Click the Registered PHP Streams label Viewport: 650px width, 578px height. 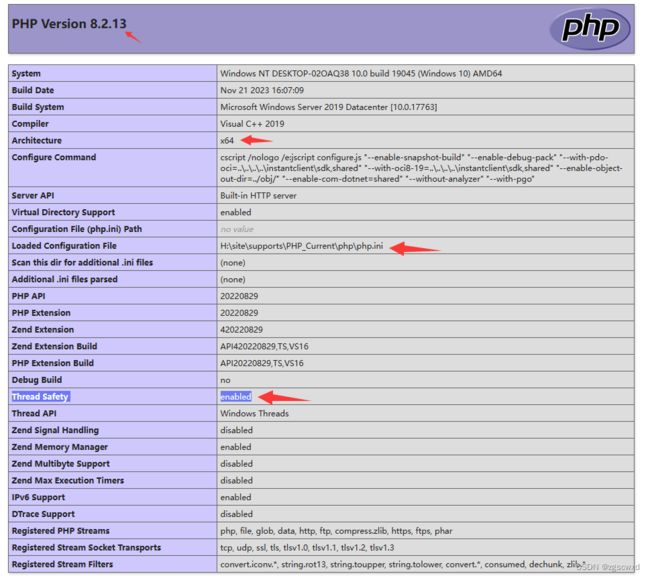pyautogui.click(x=61, y=531)
